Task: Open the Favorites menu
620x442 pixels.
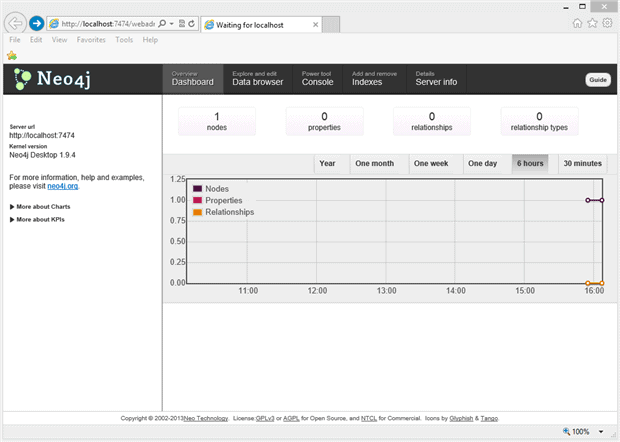Action: [x=91, y=40]
